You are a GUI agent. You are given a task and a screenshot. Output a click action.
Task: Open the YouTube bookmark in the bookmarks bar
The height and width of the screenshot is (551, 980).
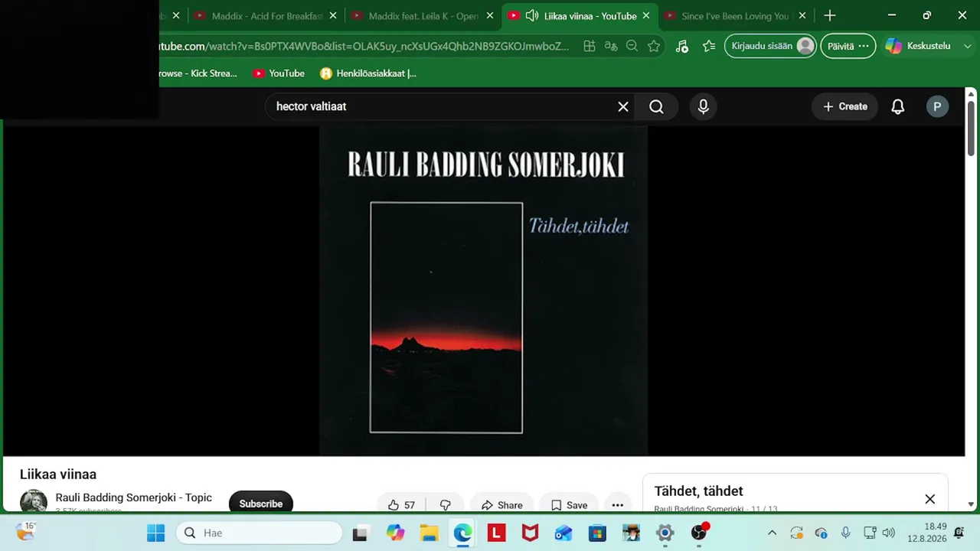[x=279, y=73]
